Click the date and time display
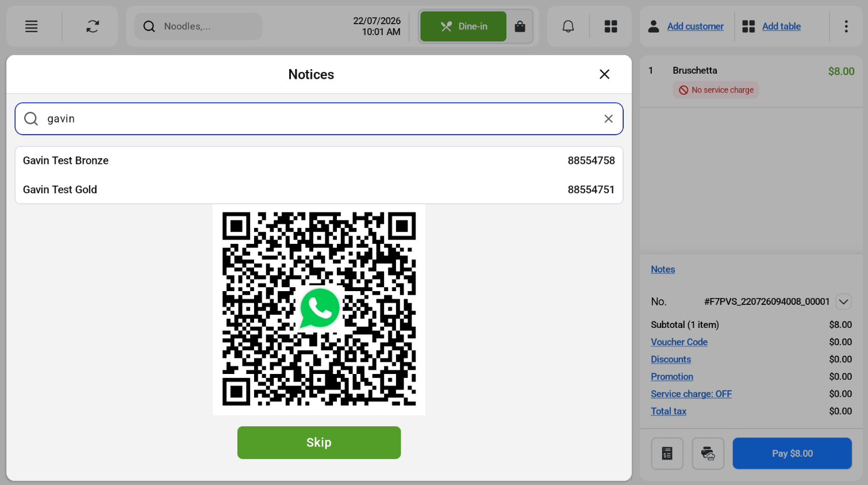 [x=377, y=26]
